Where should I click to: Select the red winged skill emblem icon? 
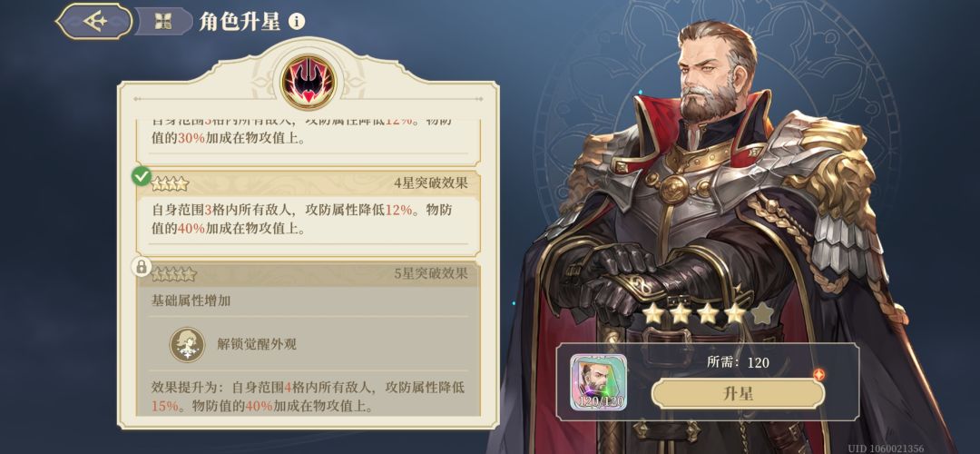(x=309, y=82)
